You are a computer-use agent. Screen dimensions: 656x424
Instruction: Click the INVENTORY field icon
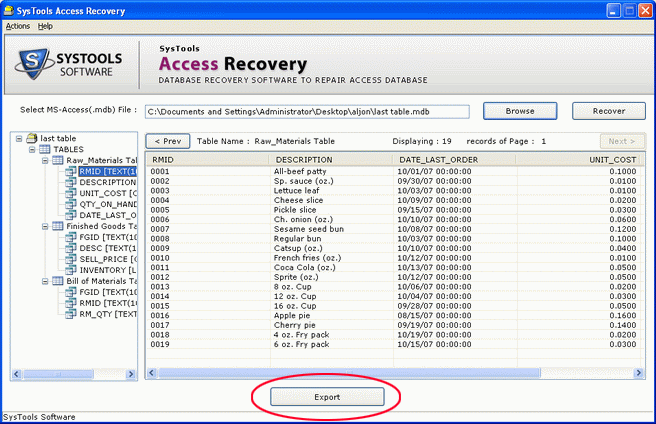(71, 270)
